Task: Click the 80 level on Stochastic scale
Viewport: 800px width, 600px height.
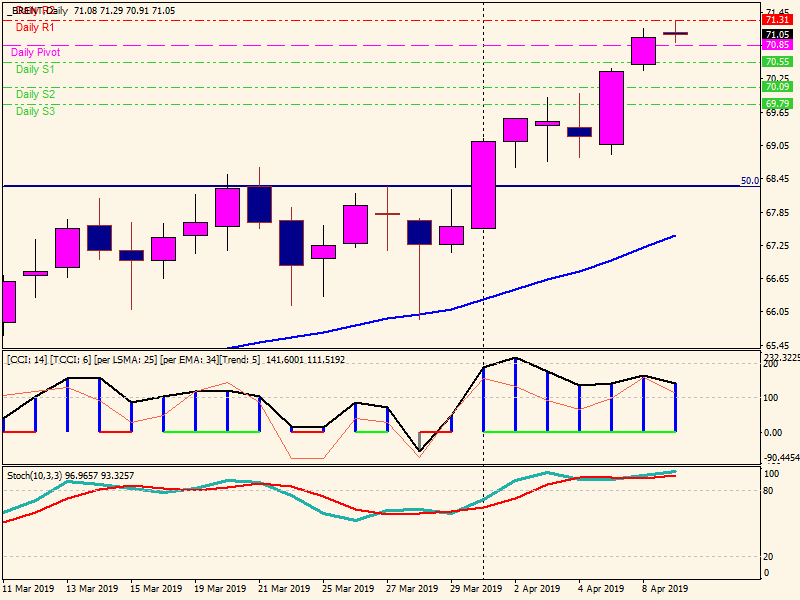Action: coord(771,490)
